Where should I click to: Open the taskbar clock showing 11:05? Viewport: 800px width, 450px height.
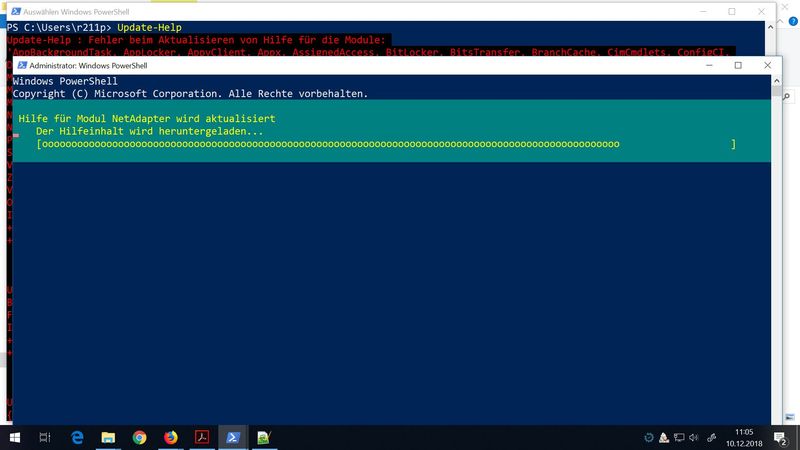[744, 438]
